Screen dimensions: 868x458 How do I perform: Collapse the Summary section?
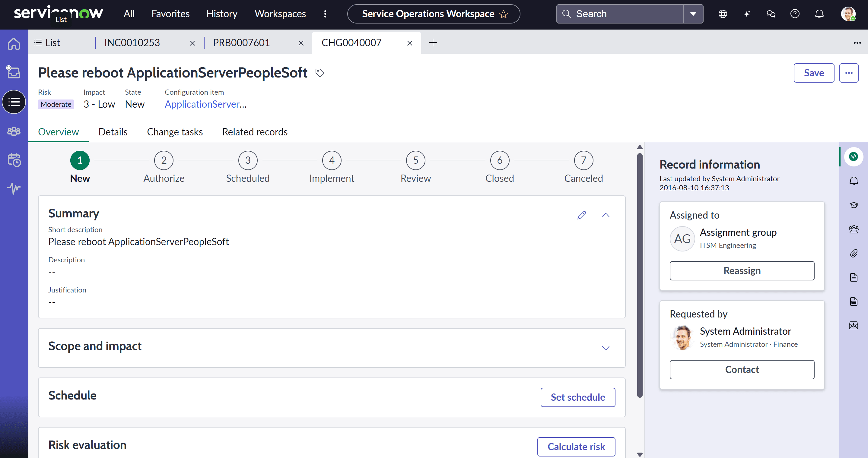click(606, 215)
